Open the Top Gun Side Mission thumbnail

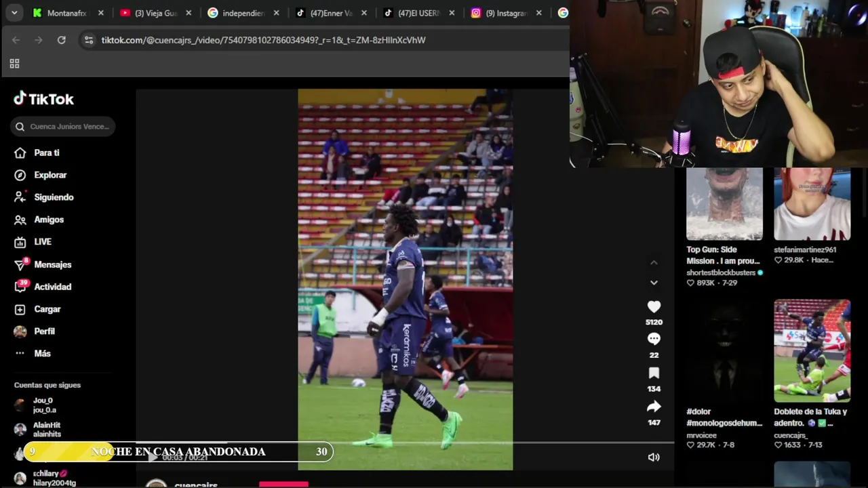tap(724, 204)
